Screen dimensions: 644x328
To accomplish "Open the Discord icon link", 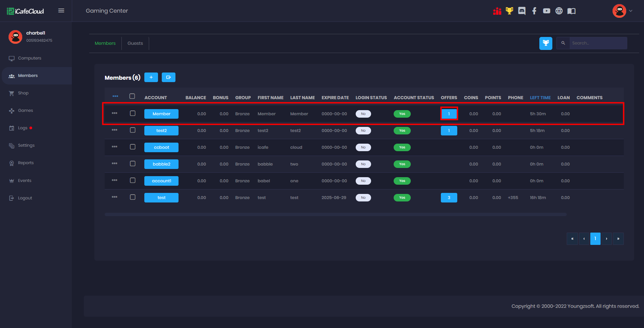I will 522,11.
